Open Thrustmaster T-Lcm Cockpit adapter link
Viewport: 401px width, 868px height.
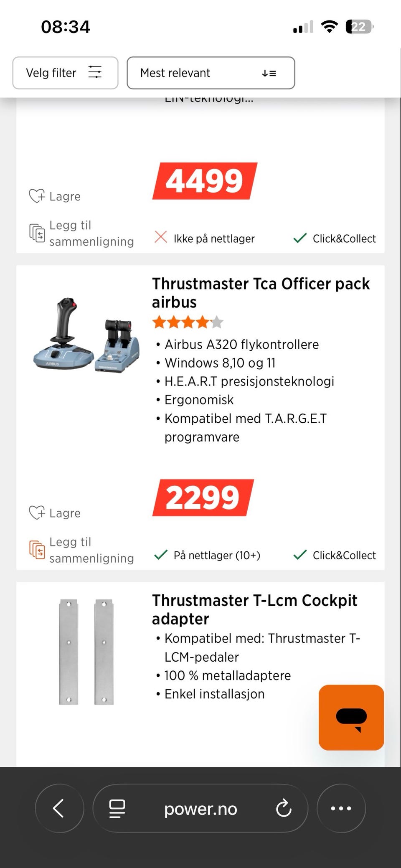tap(254, 609)
